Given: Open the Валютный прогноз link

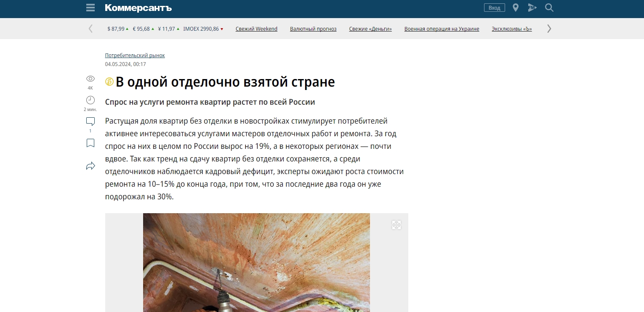Looking at the screenshot, I should (313, 29).
